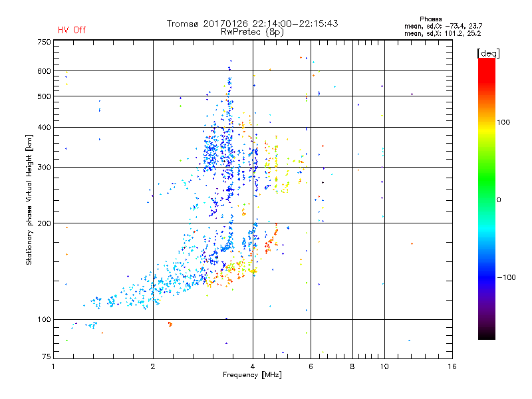Image resolution: width=532 pixels, height=399 pixels.
Task: Click the x-axis label 8
Action: pos(352,366)
